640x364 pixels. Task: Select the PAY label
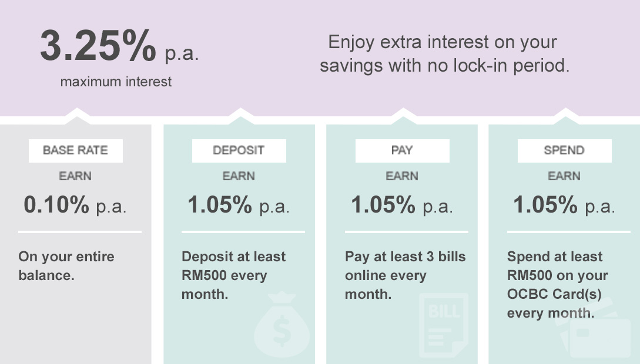point(402,150)
